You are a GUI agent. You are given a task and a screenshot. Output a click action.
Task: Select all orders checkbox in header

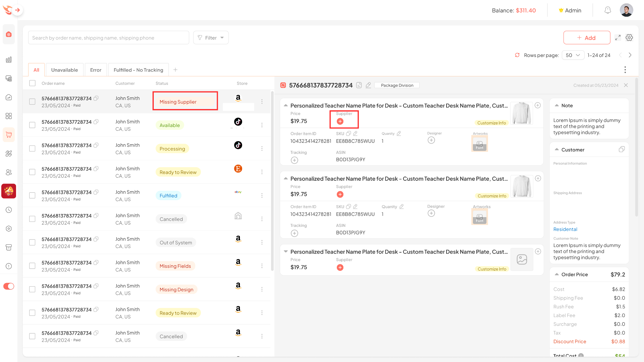pos(32,83)
